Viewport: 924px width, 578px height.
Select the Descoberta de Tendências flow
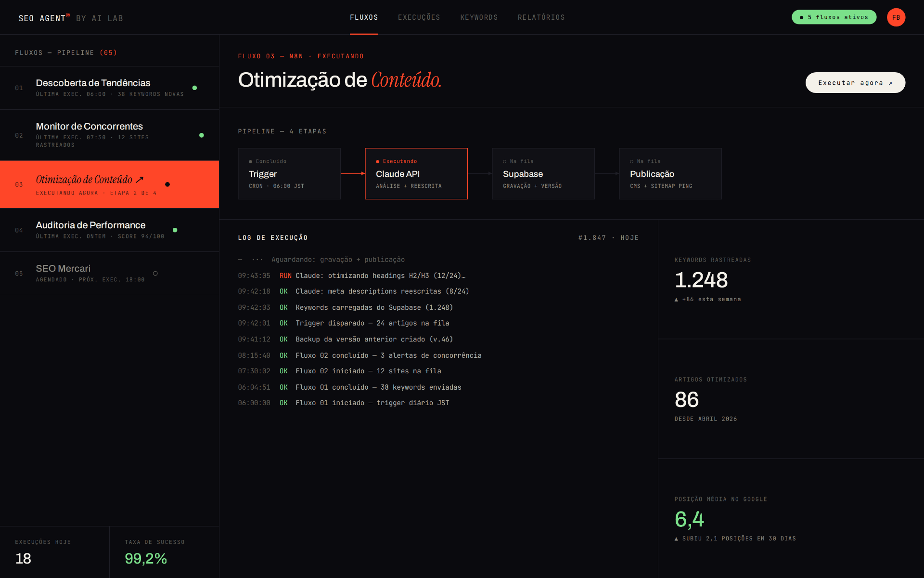pos(109,88)
